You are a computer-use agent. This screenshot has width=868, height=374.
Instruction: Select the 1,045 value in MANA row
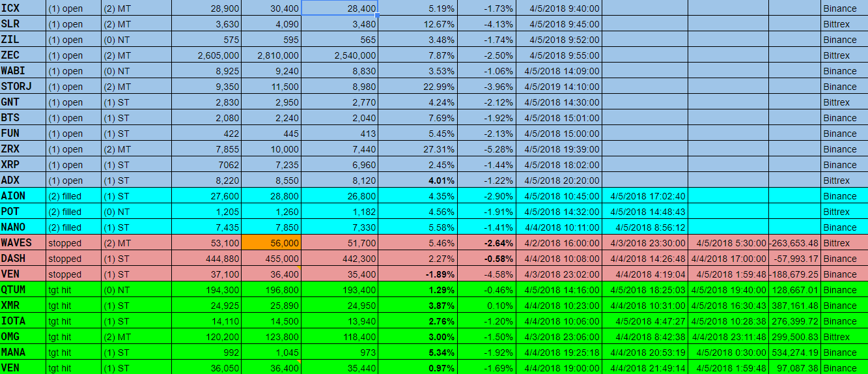pyautogui.click(x=272, y=352)
